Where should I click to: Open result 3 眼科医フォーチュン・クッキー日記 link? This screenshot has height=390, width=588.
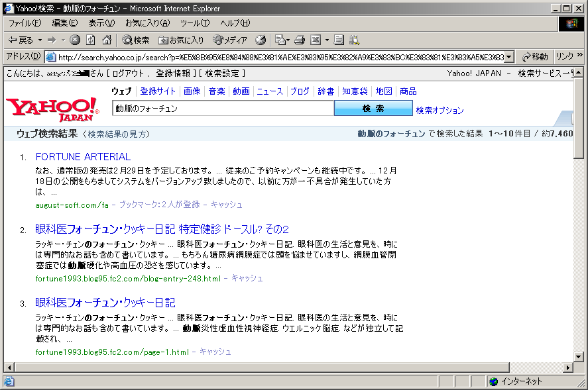click(x=105, y=303)
